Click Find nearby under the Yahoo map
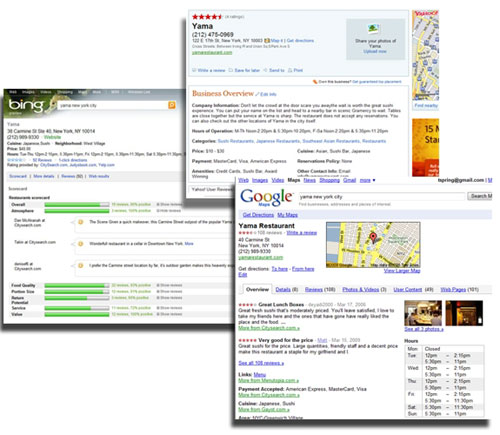Image resolution: width=500 pixels, height=435 pixels. click(426, 106)
